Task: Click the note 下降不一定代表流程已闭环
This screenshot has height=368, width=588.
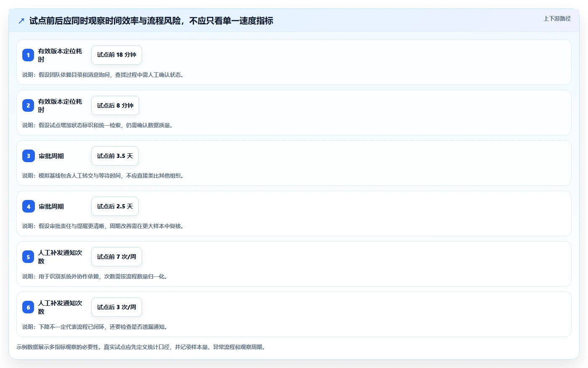Action: [x=95, y=327]
